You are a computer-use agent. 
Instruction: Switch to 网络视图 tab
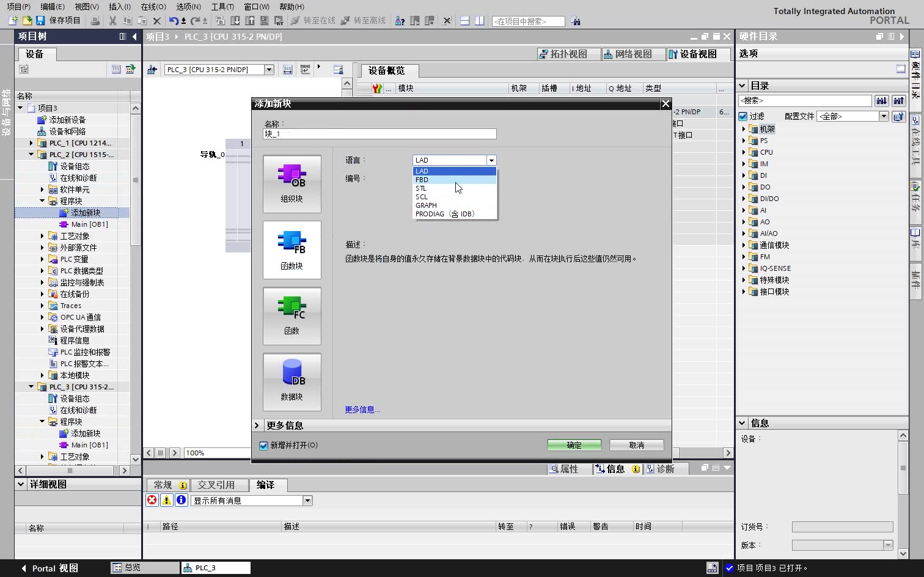(633, 54)
